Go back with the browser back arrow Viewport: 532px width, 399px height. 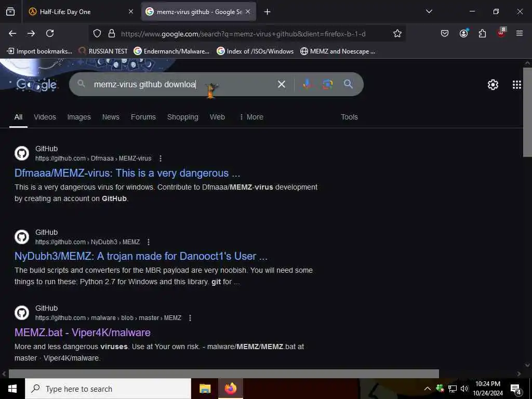(x=12, y=33)
